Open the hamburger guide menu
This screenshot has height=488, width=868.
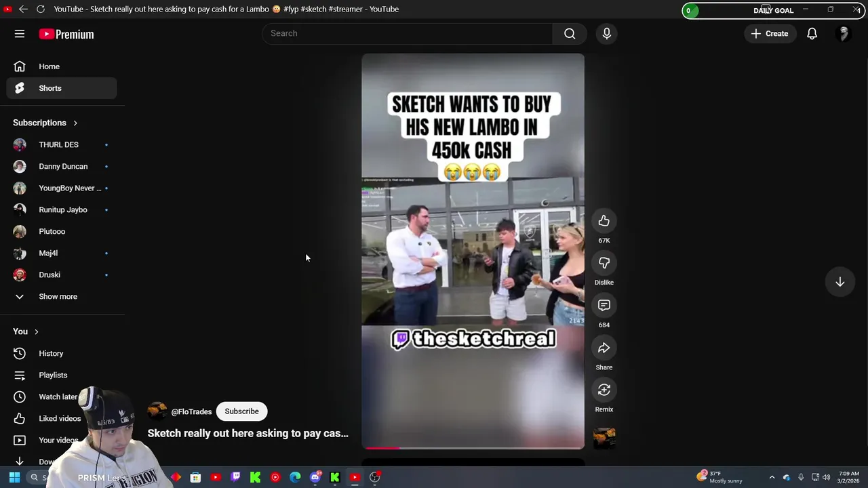[20, 34]
